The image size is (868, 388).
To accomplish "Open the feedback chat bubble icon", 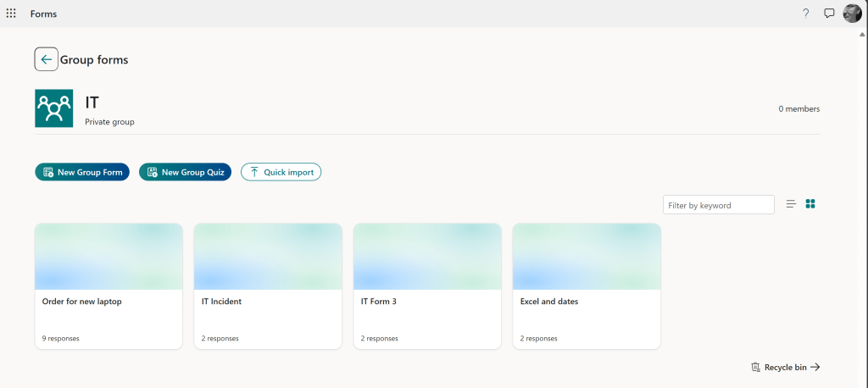I will tap(829, 14).
